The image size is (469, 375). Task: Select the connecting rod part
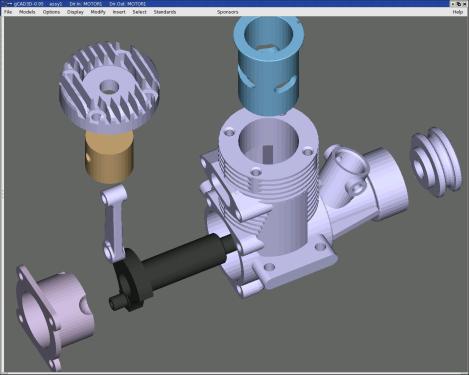pyautogui.click(x=113, y=223)
